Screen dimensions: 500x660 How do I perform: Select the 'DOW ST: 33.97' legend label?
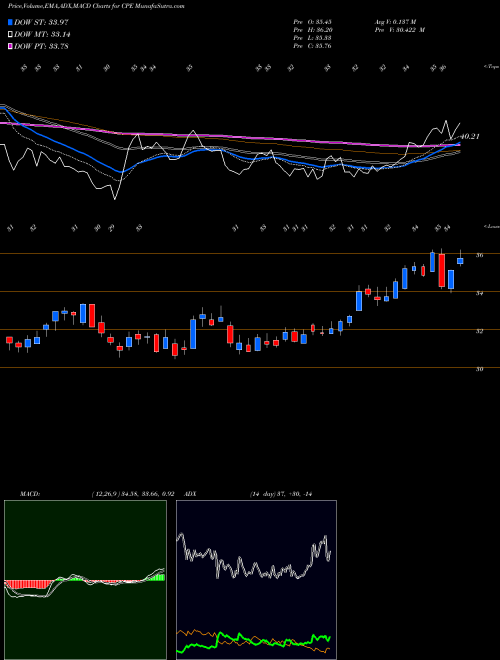pyautogui.click(x=41, y=22)
